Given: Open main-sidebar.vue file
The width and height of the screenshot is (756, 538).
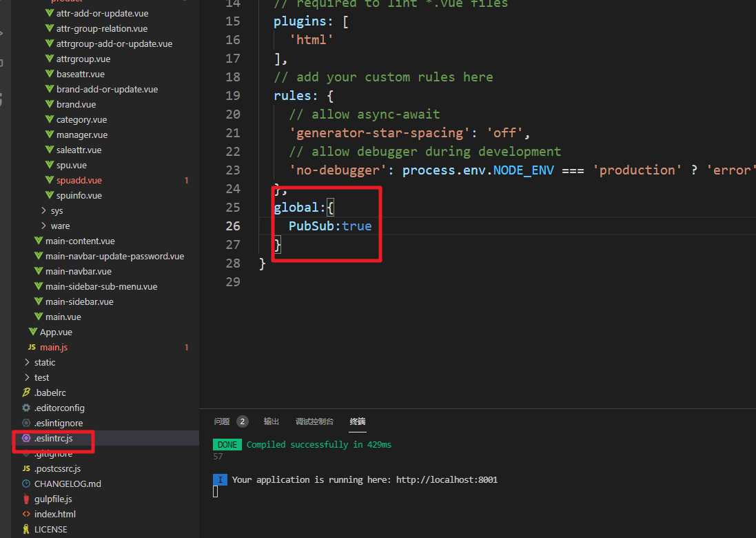Looking at the screenshot, I should pyautogui.click(x=79, y=301).
